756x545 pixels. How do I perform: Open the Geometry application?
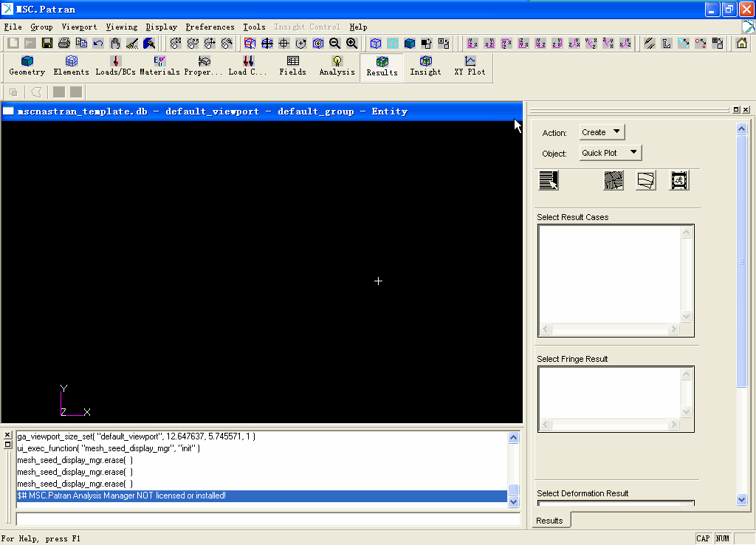(27, 66)
